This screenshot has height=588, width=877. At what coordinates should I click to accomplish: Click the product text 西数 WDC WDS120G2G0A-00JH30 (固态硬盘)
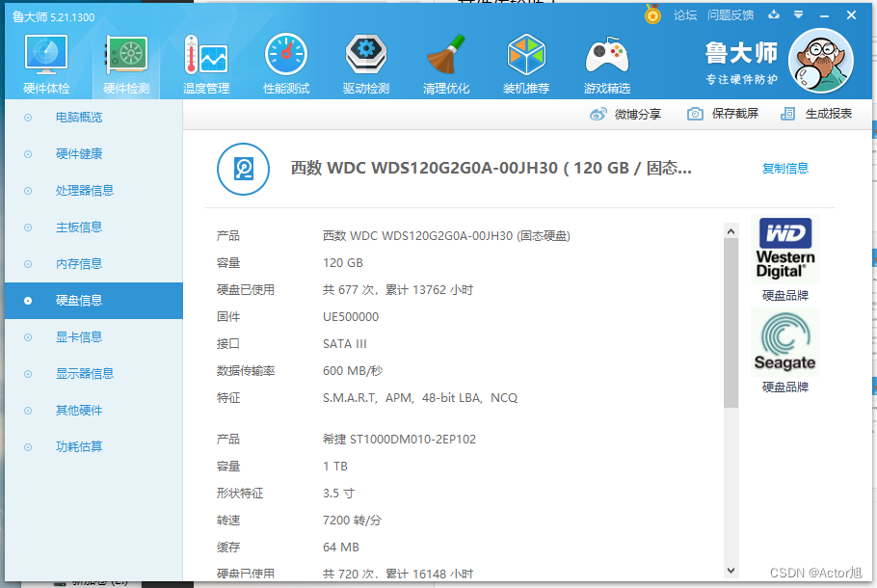[446, 236]
